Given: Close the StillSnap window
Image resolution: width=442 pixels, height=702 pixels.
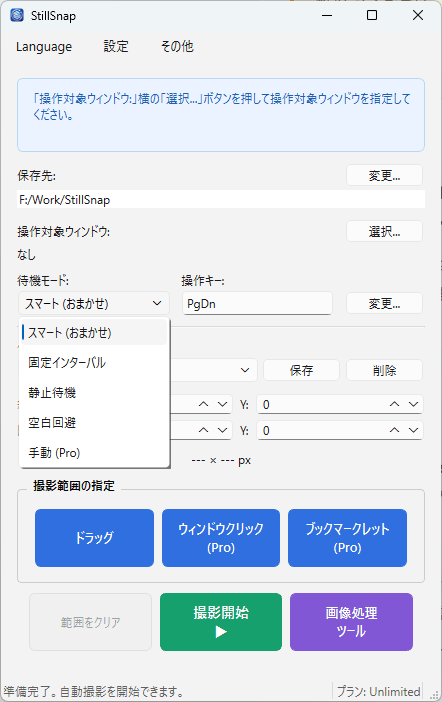Looking at the screenshot, I should tap(418, 15).
